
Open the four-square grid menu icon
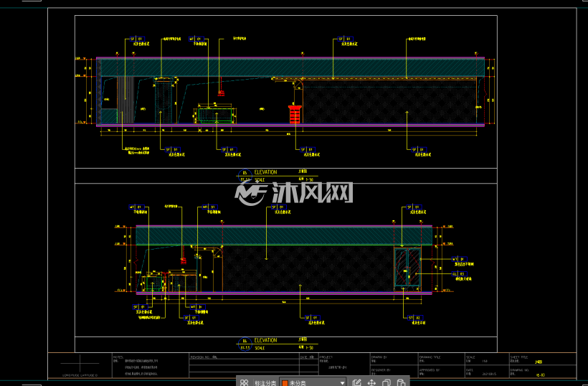coord(244,382)
